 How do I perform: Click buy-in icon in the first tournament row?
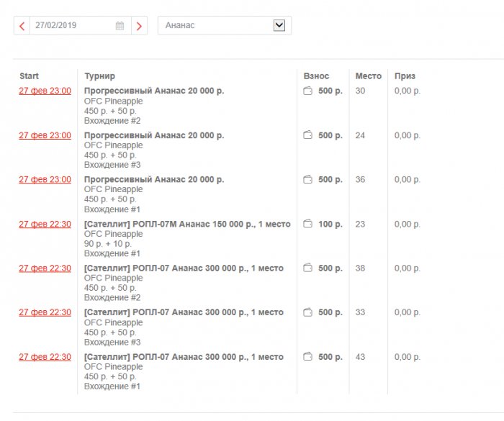pyautogui.click(x=308, y=91)
